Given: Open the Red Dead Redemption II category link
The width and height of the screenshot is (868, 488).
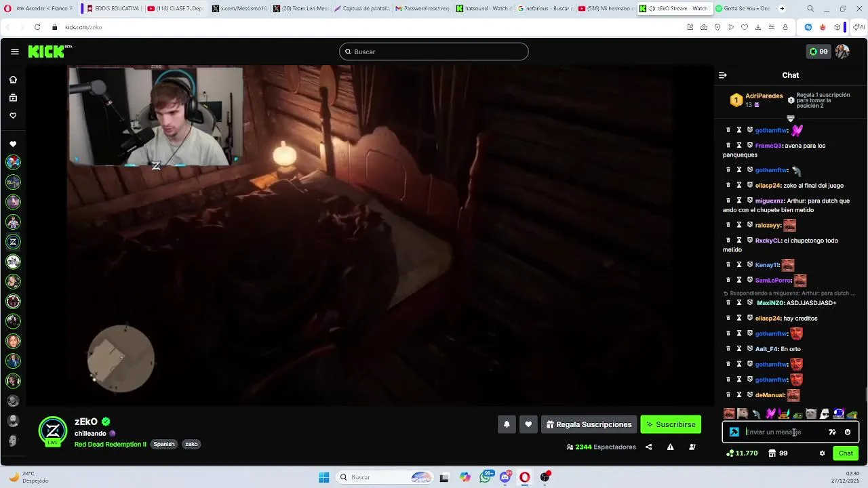Looking at the screenshot, I should click(x=111, y=445).
